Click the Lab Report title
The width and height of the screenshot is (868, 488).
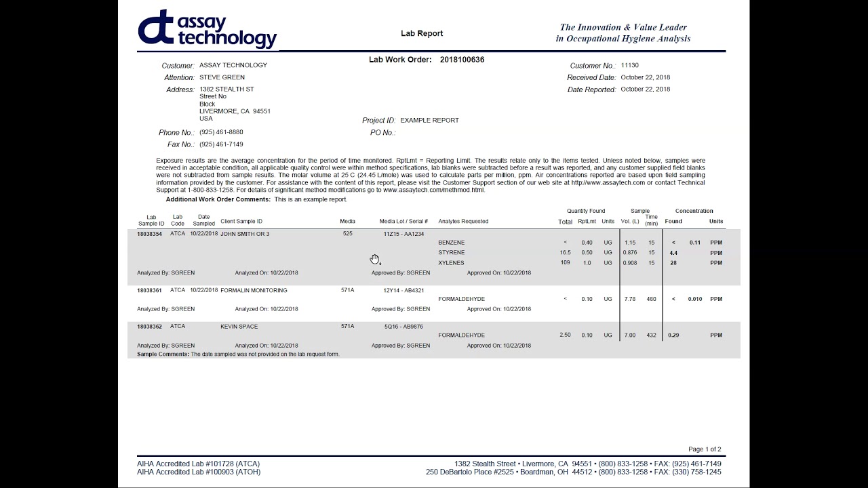coord(422,33)
